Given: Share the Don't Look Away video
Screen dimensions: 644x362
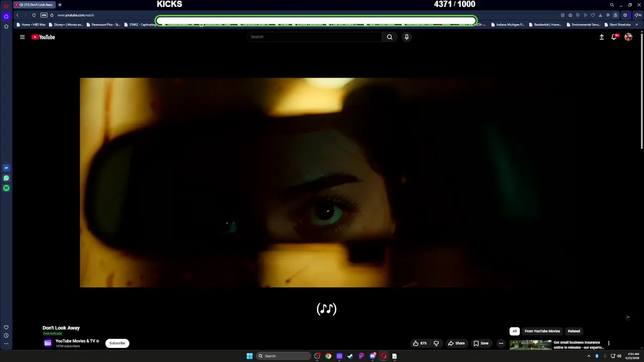Looking at the screenshot, I should [456, 343].
